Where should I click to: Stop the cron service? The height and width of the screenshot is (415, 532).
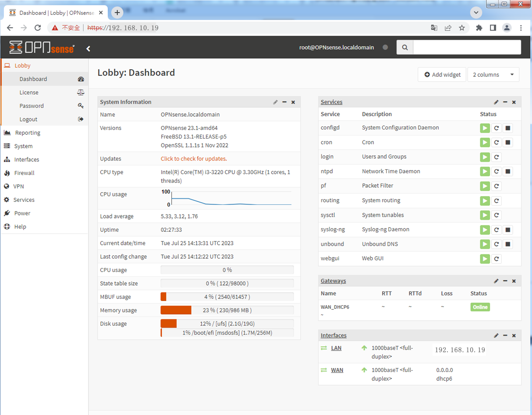pos(508,143)
